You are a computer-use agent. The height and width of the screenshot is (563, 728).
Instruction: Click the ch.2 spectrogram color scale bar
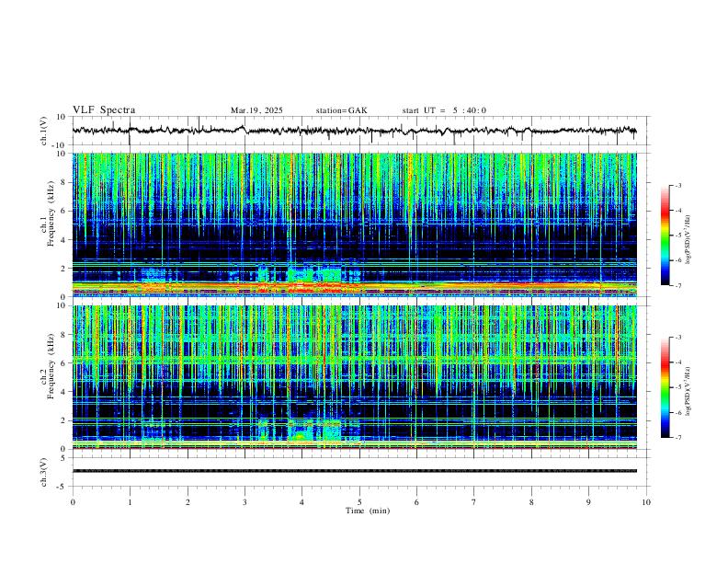click(665, 387)
